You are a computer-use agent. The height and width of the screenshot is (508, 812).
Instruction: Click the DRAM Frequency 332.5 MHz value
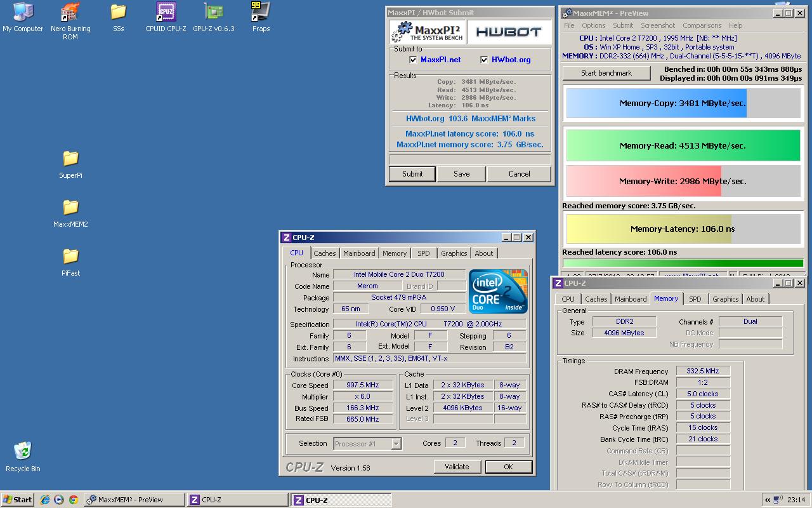tap(702, 371)
